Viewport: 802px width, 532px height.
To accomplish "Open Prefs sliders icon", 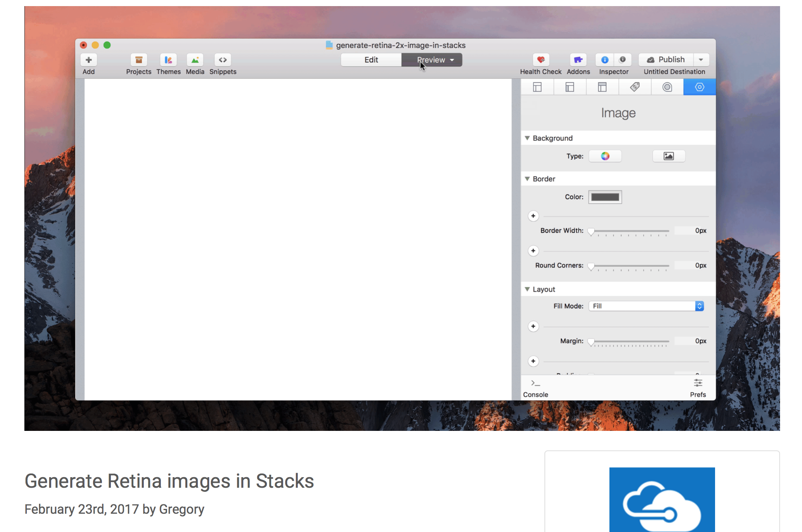I will click(x=698, y=383).
